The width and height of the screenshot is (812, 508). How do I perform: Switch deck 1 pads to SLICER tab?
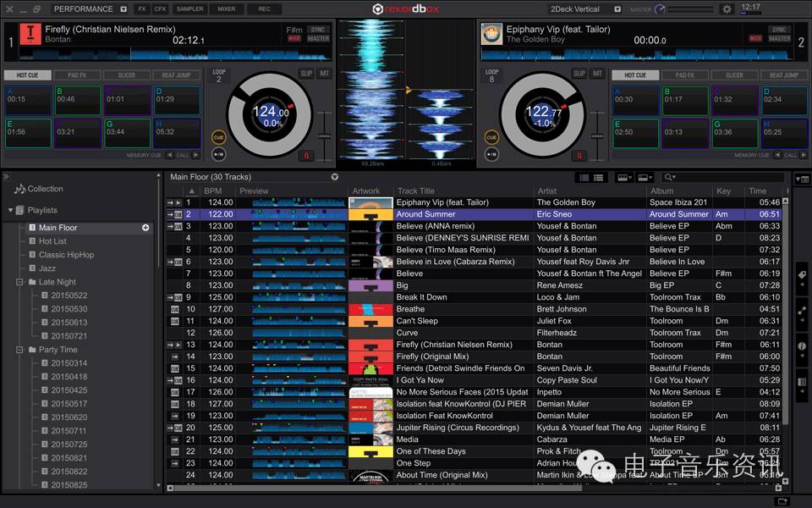pyautogui.click(x=126, y=75)
